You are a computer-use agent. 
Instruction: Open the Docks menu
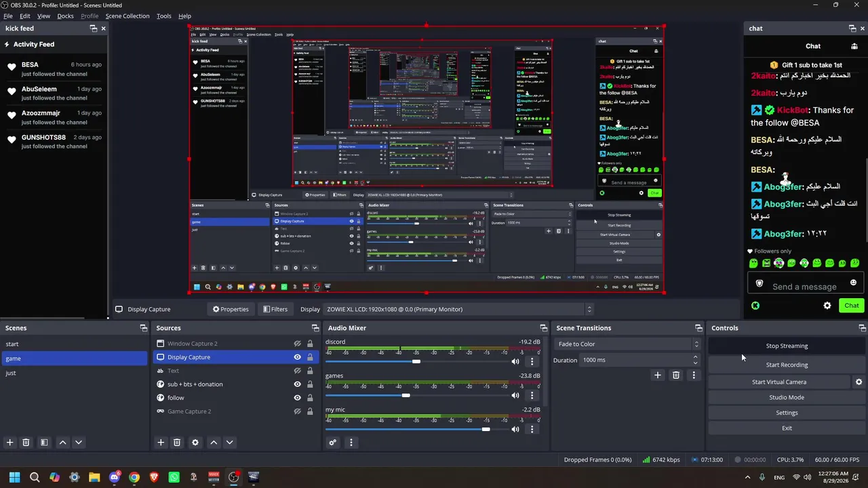pyautogui.click(x=66, y=16)
